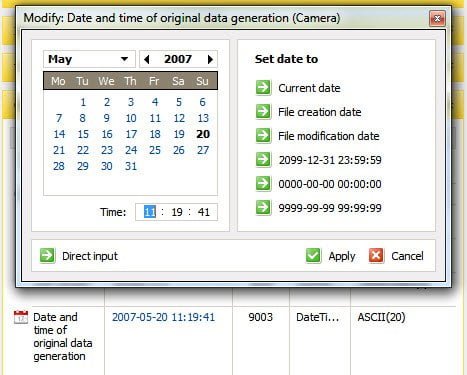
Task: Choose the 2099-12-31 23:59:59 preset
Action: (330, 160)
